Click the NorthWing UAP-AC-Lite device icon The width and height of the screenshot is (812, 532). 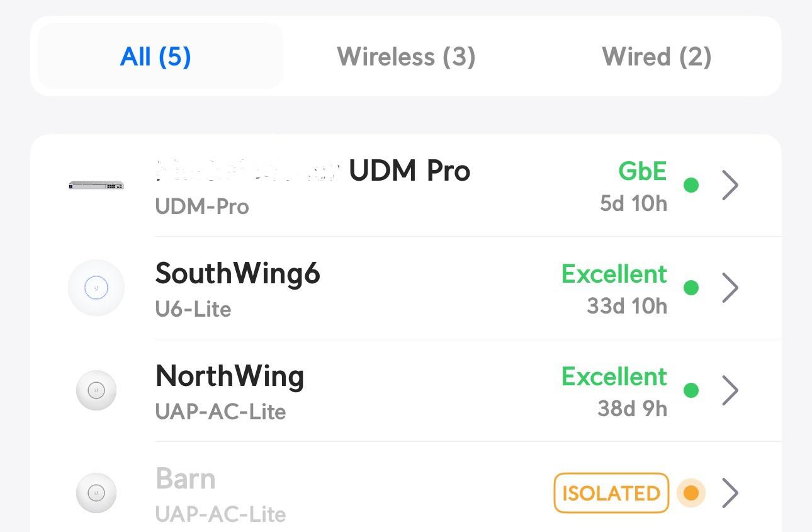[x=96, y=390]
